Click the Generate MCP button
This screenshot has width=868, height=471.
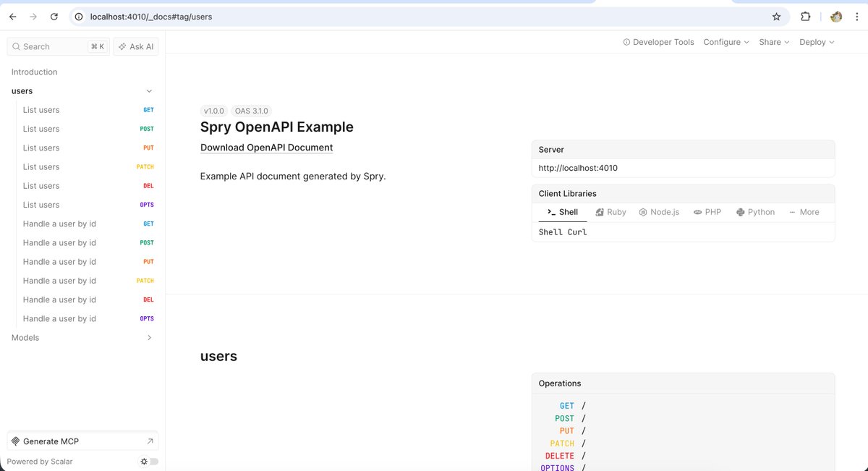click(82, 441)
